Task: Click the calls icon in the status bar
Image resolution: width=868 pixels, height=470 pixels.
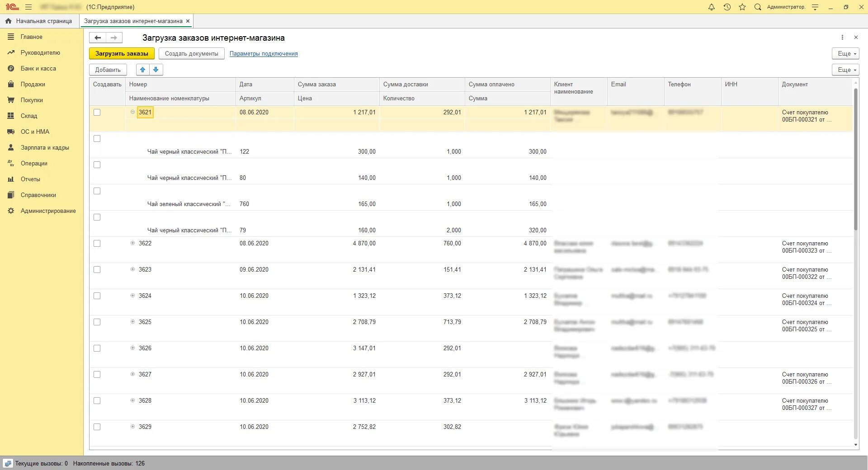Action: 8,463
